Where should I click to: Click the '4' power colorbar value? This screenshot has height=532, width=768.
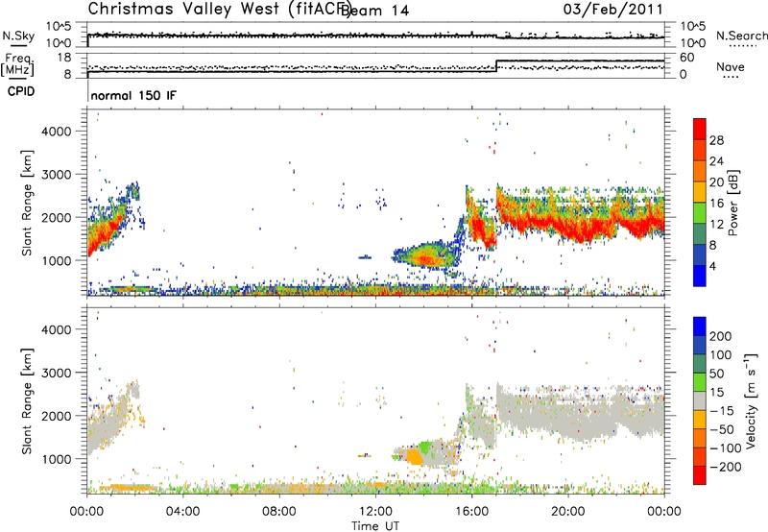tap(712, 266)
